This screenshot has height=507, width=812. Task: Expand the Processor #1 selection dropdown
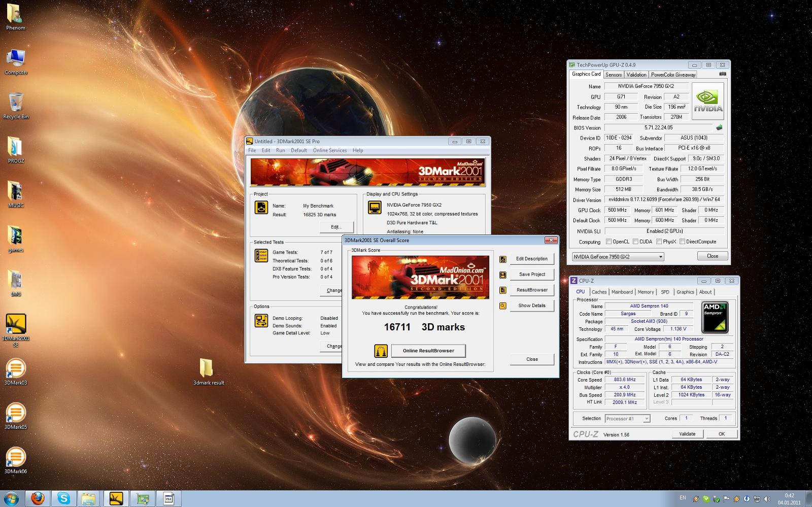pos(646,419)
